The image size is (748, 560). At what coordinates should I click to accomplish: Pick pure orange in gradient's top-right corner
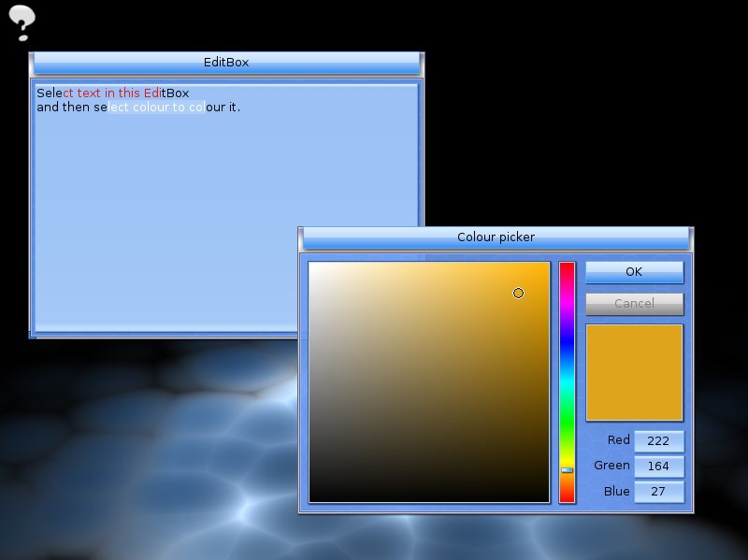[x=547, y=265]
